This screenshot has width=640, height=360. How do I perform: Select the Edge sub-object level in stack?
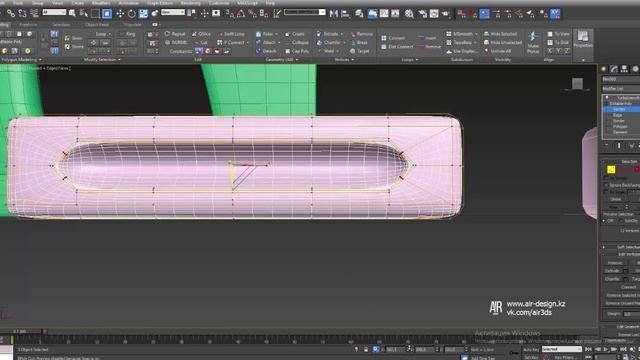point(618,115)
